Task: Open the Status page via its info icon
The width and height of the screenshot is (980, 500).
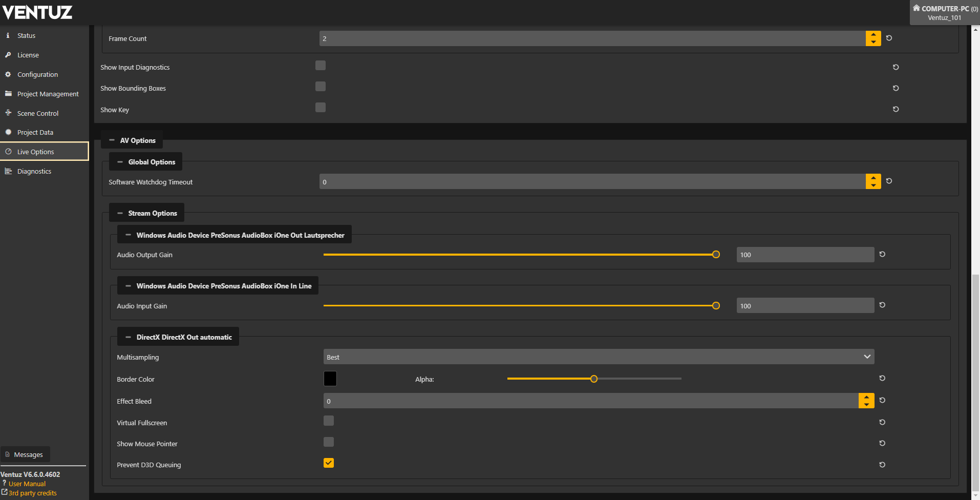Action: point(8,35)
